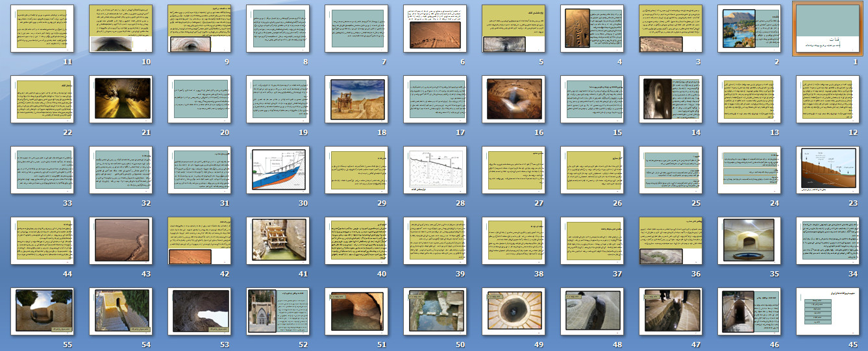Select slide 2 thumbnail with lake photo
This screenshot has height=351, width=868.
[x=749, y=29]
